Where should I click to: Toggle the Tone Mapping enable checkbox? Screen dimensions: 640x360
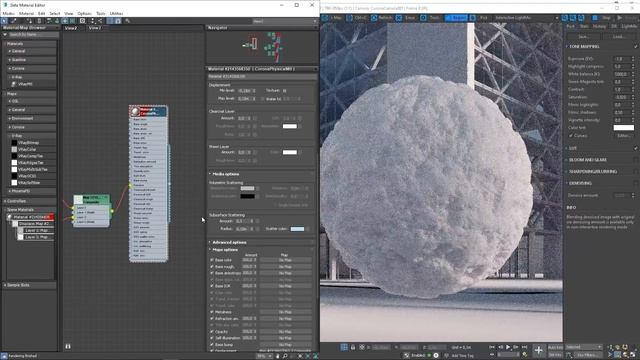coord(636,47)
